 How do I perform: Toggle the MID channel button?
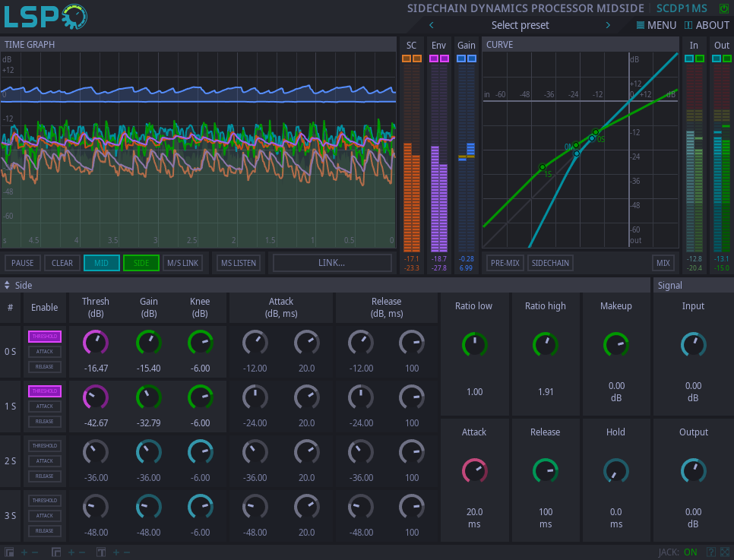[101, 262]
